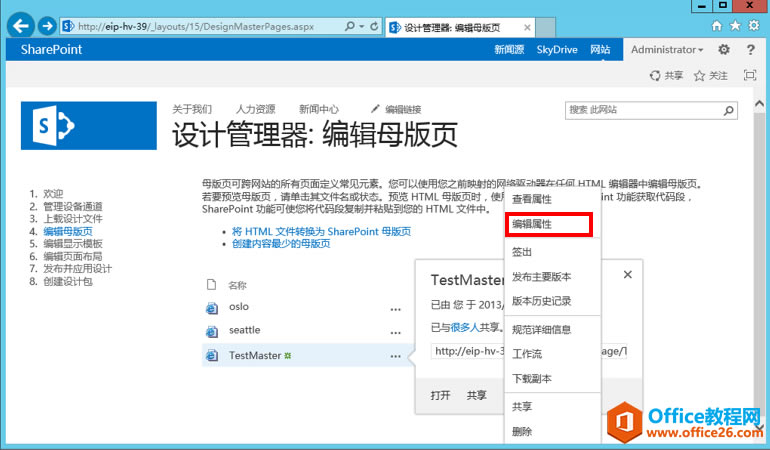Go to step 4 编辑母版页

(x=68, y=231)
